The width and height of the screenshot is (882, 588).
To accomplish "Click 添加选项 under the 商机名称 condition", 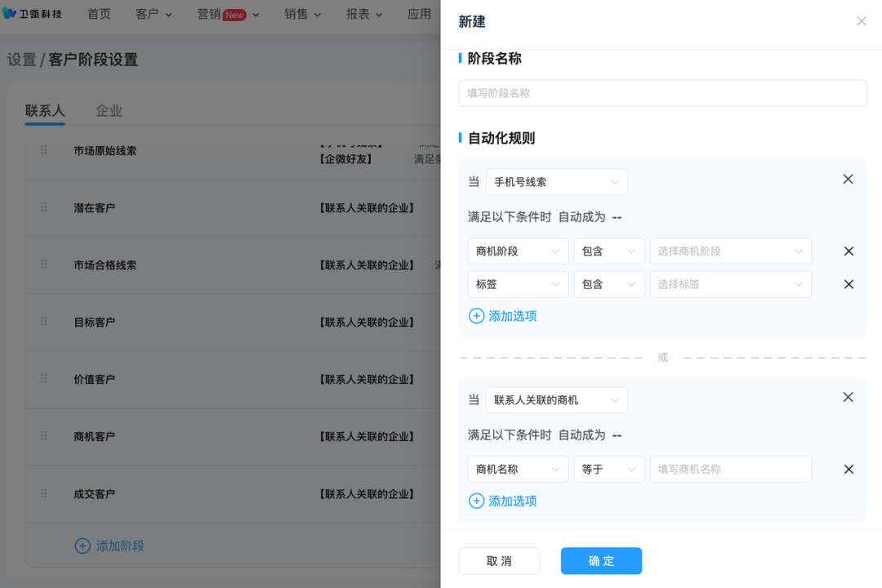I will 503,501.
